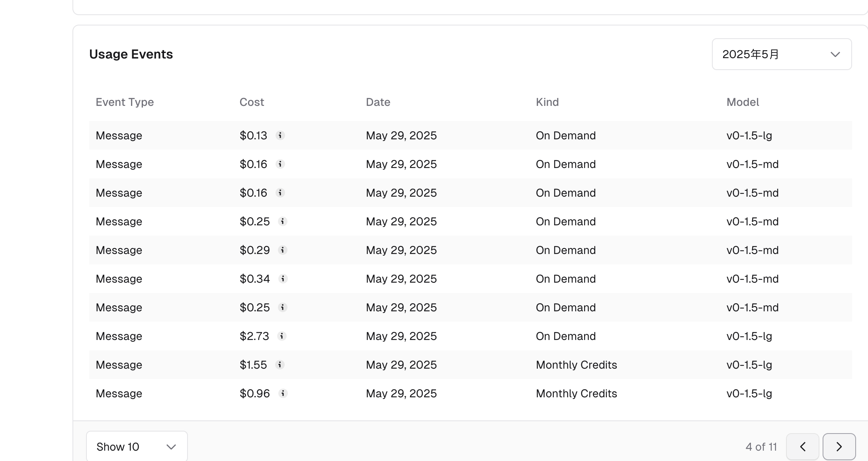Click v0-1.5-lg in the $2.73 row
Screen dimensions: 868x461
[749, 336]
